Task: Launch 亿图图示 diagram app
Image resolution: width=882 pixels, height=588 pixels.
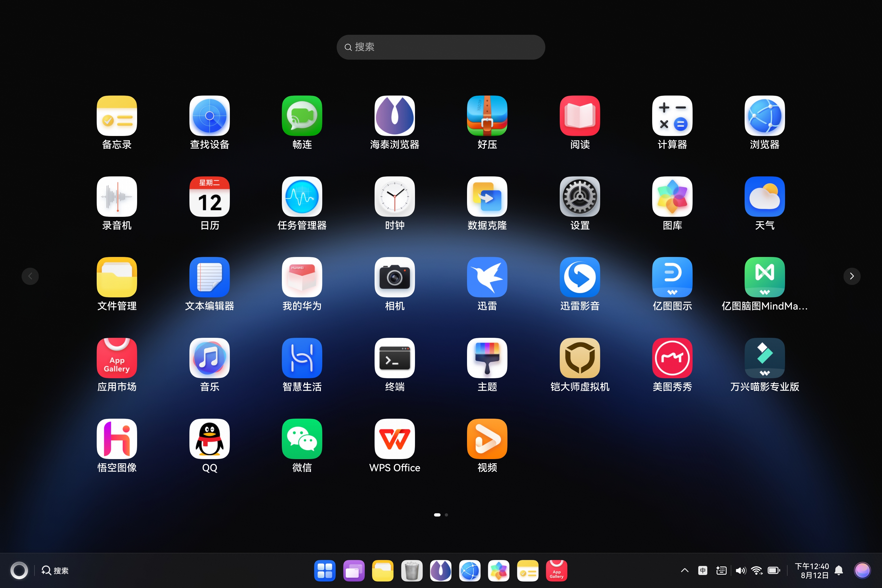Action: 672,277
